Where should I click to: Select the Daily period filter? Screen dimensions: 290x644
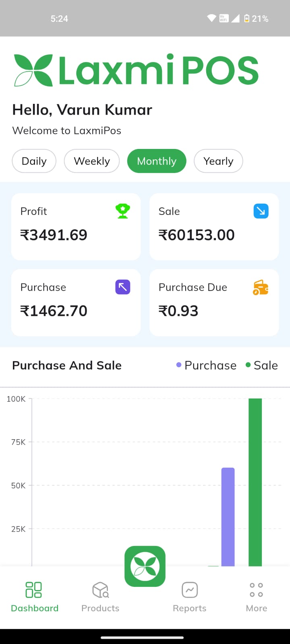click(34, 161)
